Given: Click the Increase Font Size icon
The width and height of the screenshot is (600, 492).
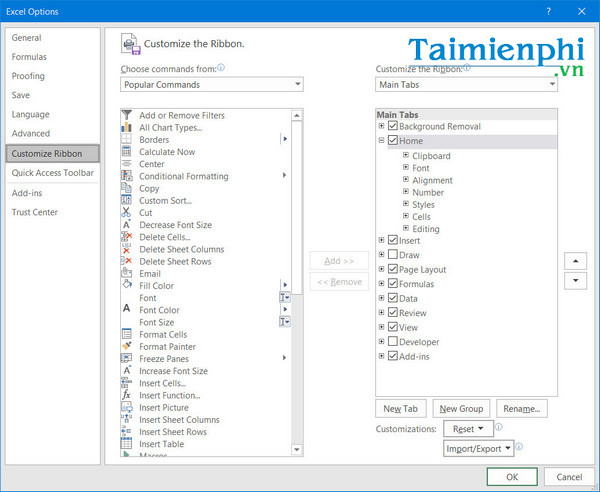Looking at the screenshot, I should (x=127, y=370).
